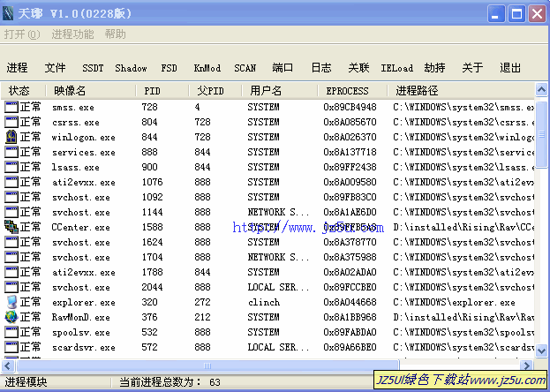The height and width of the screenshot is (392, 550).
Task: Open the 端口 ports view
Action: click(283, 68)
